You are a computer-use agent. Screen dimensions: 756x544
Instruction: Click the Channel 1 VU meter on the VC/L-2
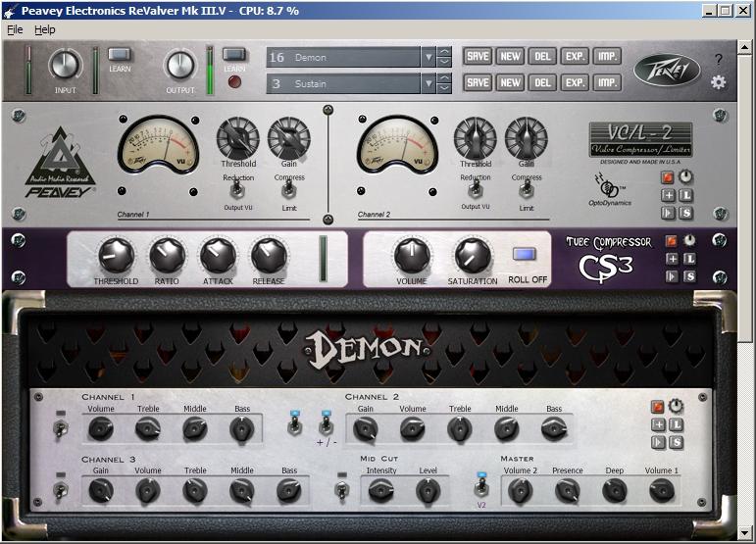click(x=158, y=146)
